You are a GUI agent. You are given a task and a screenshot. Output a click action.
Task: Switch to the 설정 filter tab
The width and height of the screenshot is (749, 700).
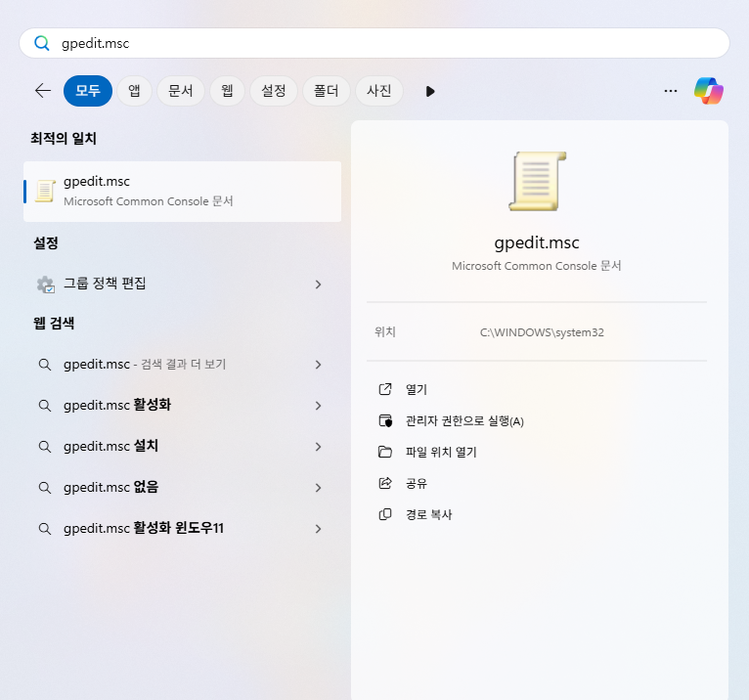click(274, 91)
